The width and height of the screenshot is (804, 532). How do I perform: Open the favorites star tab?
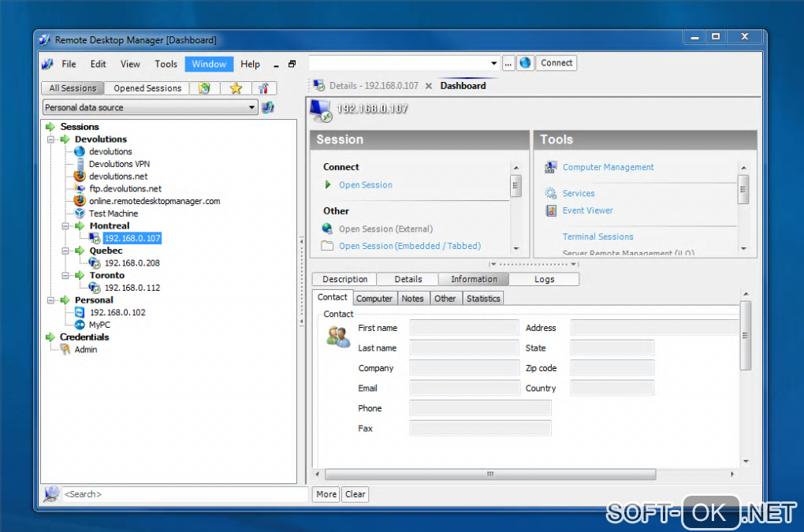tap(236, 88)
